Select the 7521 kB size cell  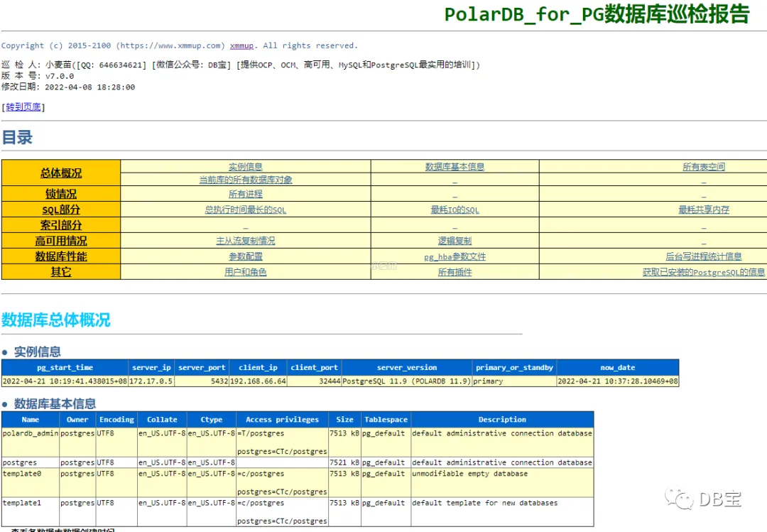[x=345, y=462]
